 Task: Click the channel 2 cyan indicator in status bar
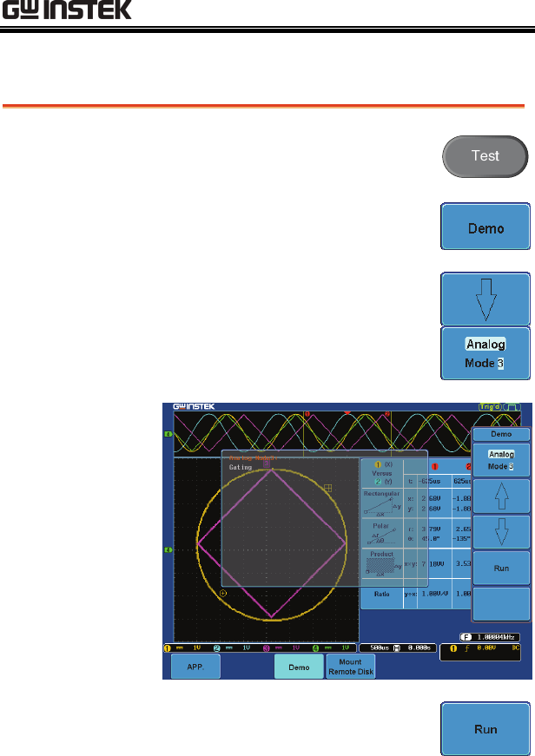pos(216,648)
